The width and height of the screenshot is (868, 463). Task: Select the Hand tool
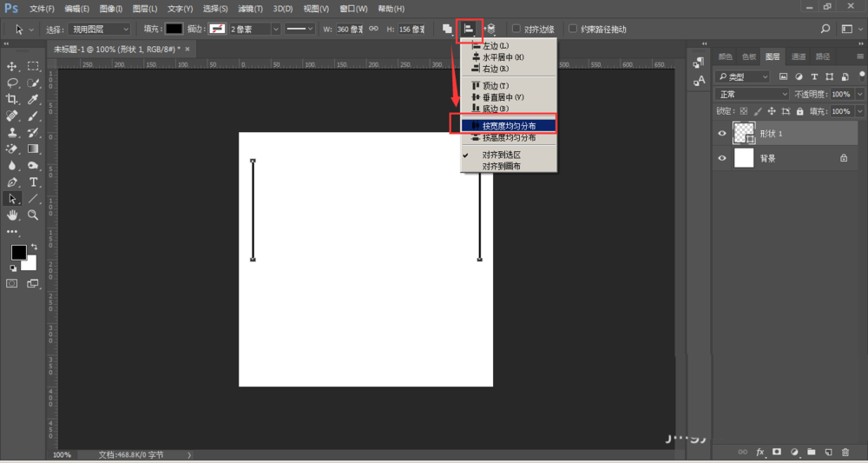tap(12, 215)
